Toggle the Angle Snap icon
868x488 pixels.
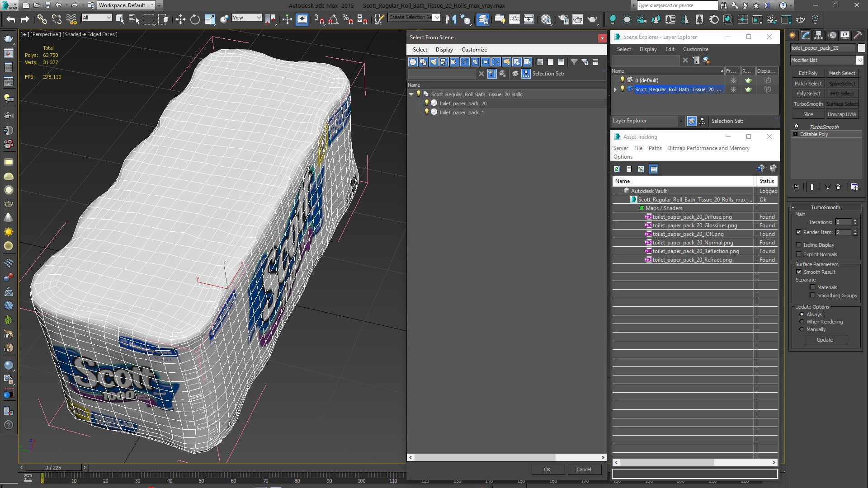click(334, 19)
